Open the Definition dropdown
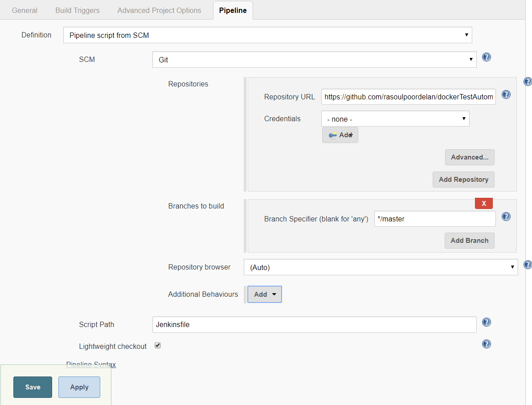This screenshot has width=532, height=405. (x=267, y=35)
